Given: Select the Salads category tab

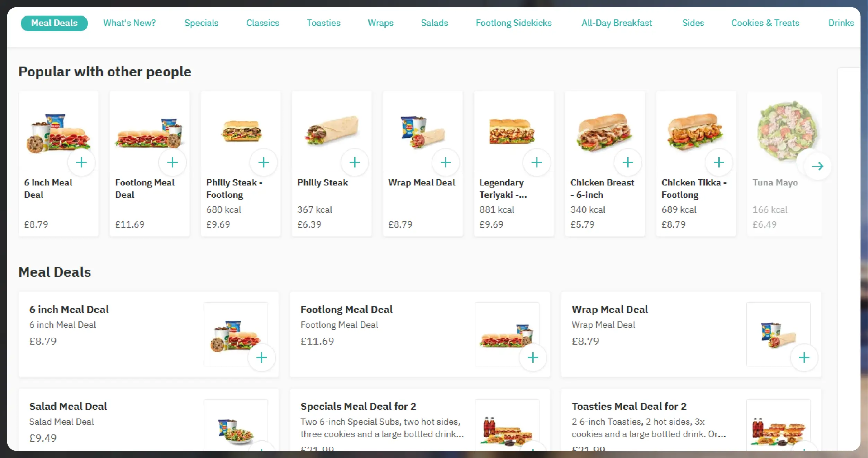Looking at the screenshot, I should [x=435, y=23].
